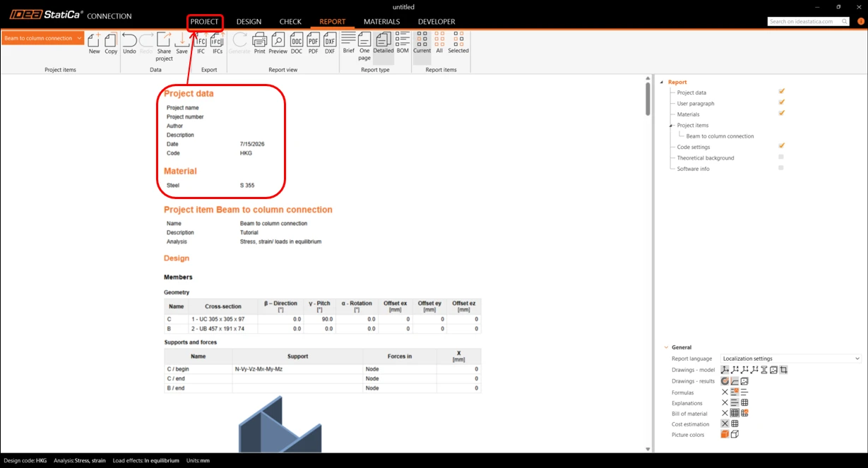This screenshot has height=468, width=868.
Task: Click the table icon for Explanations
Action: [x=744, y=403]
